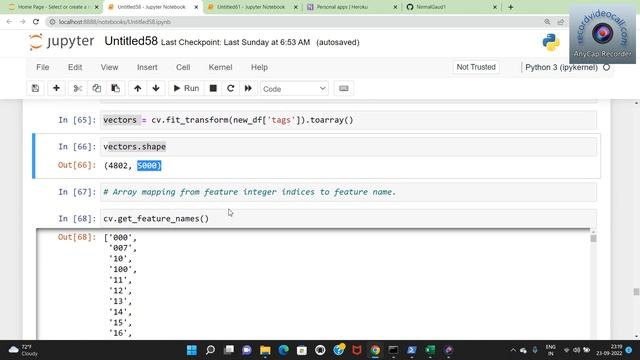Switch to the NirmalGaud1 GitHub tab

431,7
